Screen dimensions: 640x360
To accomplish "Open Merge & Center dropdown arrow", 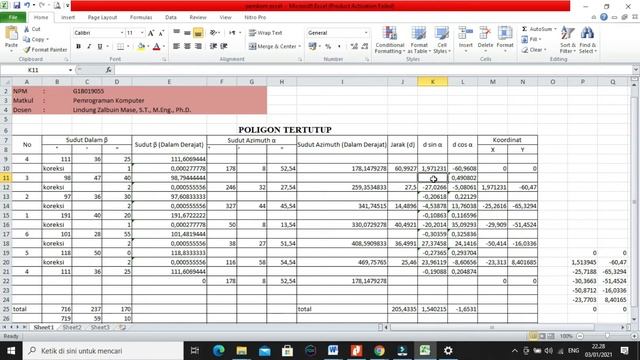I will (300, 47).
